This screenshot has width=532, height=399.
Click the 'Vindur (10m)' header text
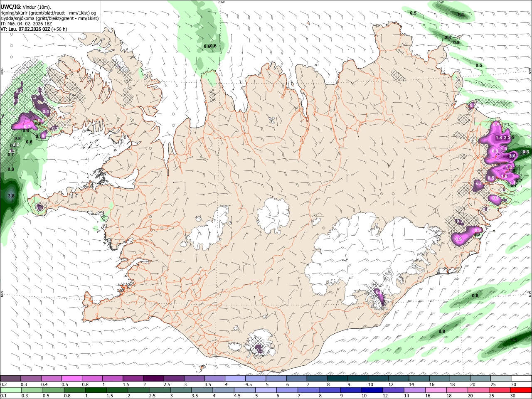pos(37,7)
